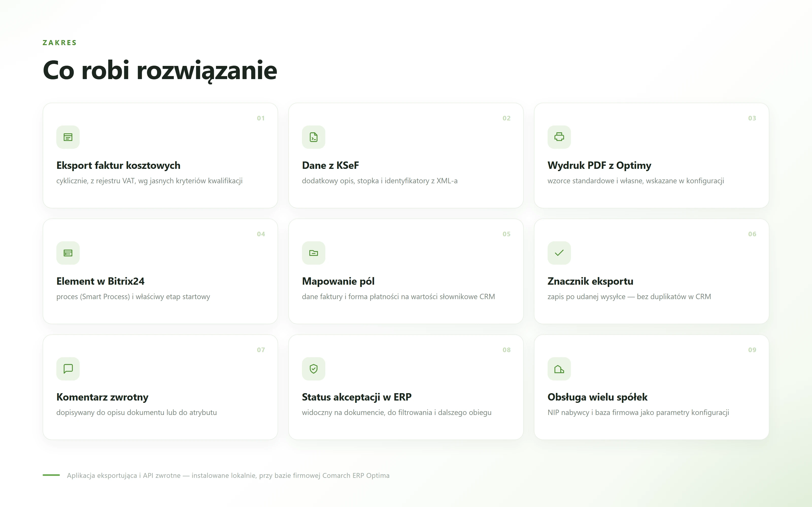Click the folder icon for Mapowanie pól
This screenshot has height=507, width=812.
point(314,253)
